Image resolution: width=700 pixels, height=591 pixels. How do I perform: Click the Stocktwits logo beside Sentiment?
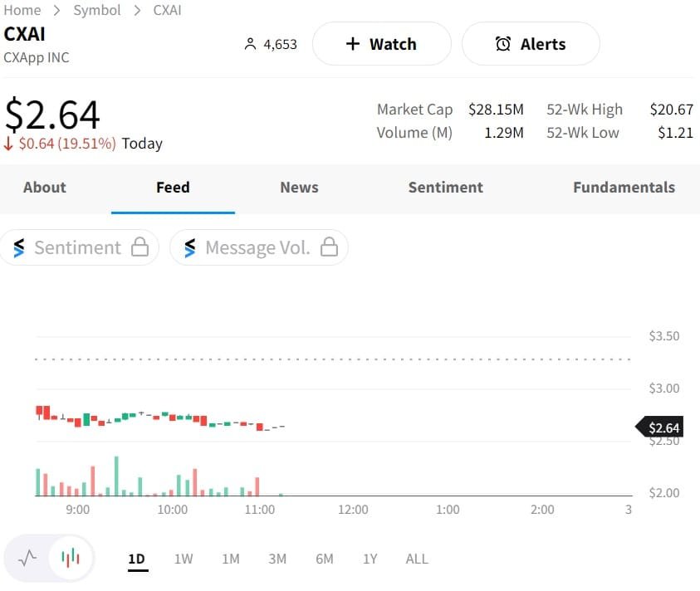[x=19, y=247]
